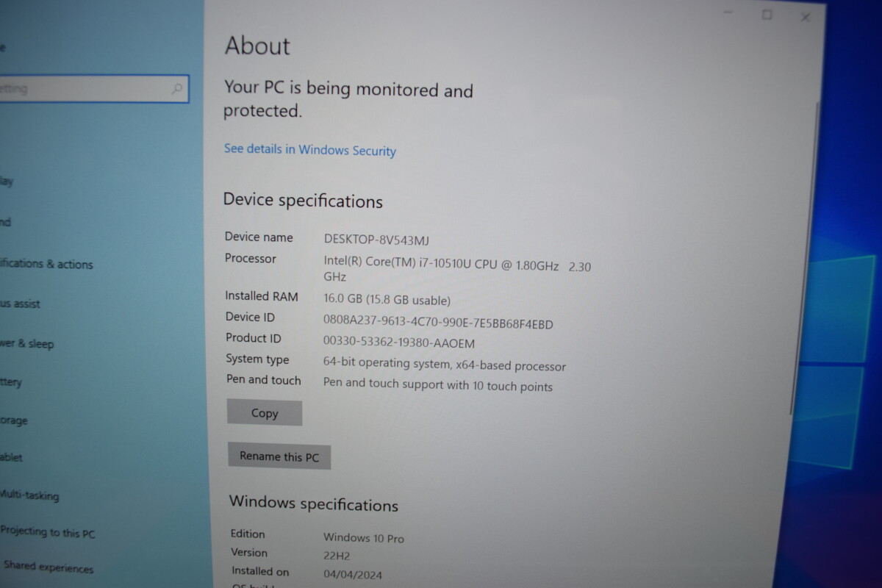
Task: Focus the Find a setting search field
Action: pos(93,89)
